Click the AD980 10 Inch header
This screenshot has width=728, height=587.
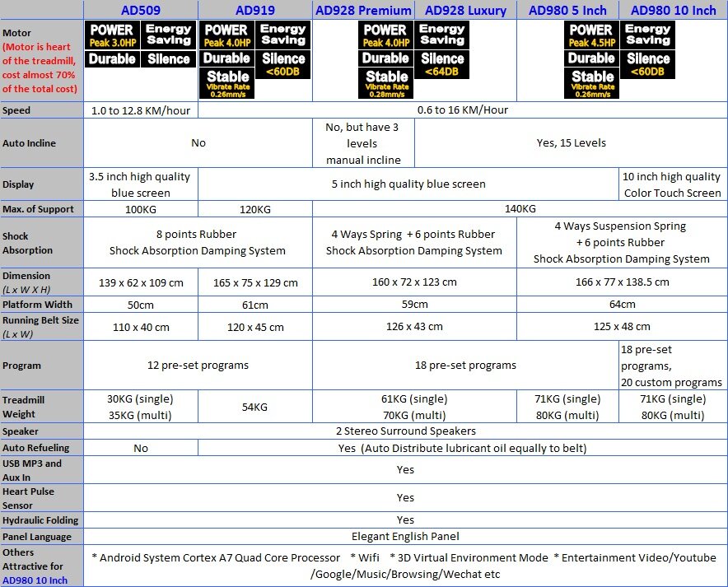(673, 10)
